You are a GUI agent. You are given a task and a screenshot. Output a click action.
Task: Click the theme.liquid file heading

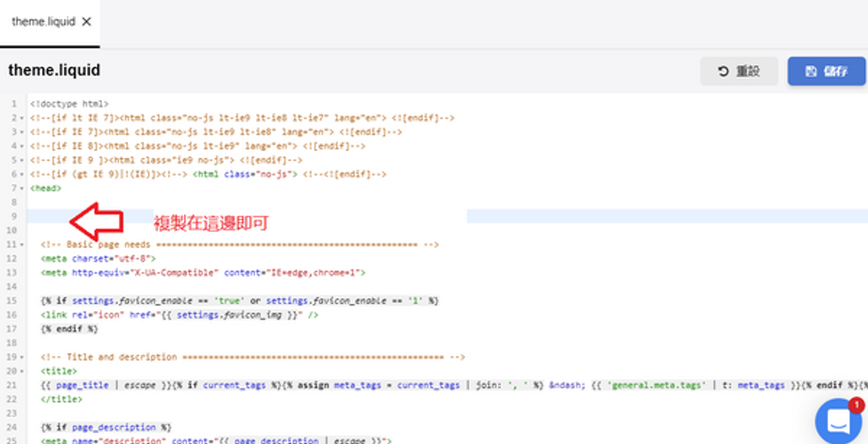click(x=54, y=70)
